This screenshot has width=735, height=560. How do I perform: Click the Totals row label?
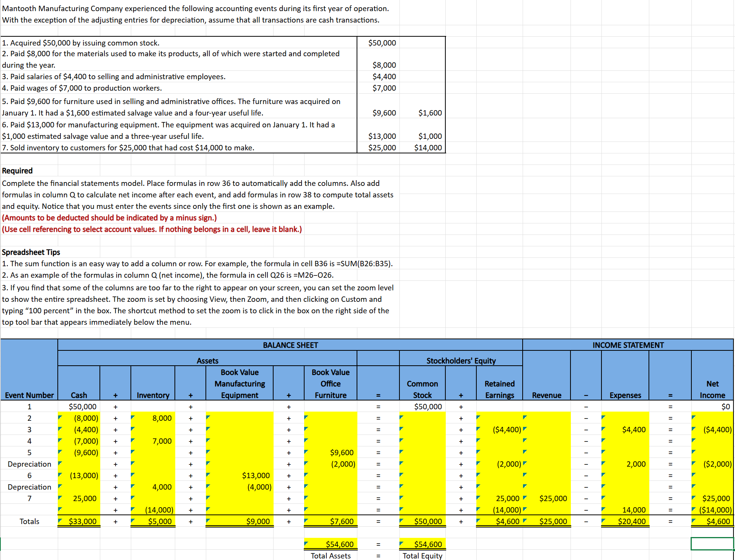[29, 521]
